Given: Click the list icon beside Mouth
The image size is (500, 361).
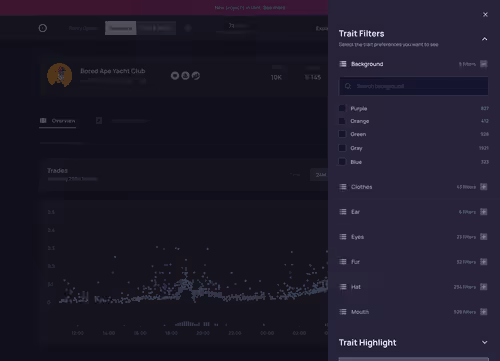Looking at the screenshot, I should tap(343, 312).
